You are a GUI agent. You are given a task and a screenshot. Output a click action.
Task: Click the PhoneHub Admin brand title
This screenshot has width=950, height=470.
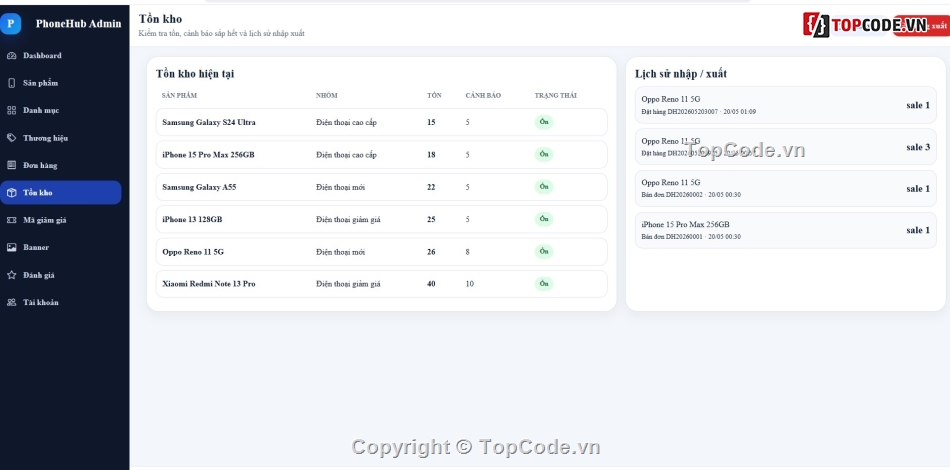[x=78, y=24]
